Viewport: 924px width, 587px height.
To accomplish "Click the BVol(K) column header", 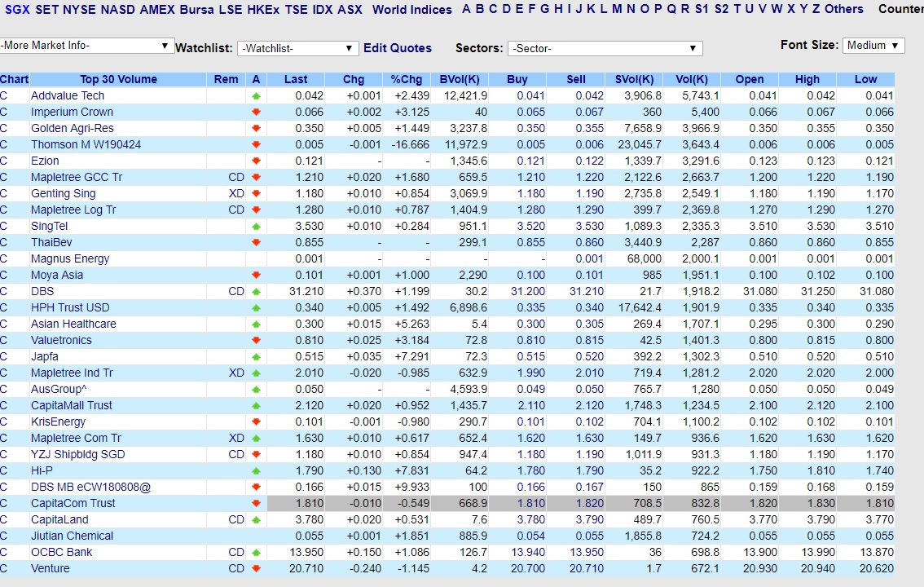I will (459, 80).
